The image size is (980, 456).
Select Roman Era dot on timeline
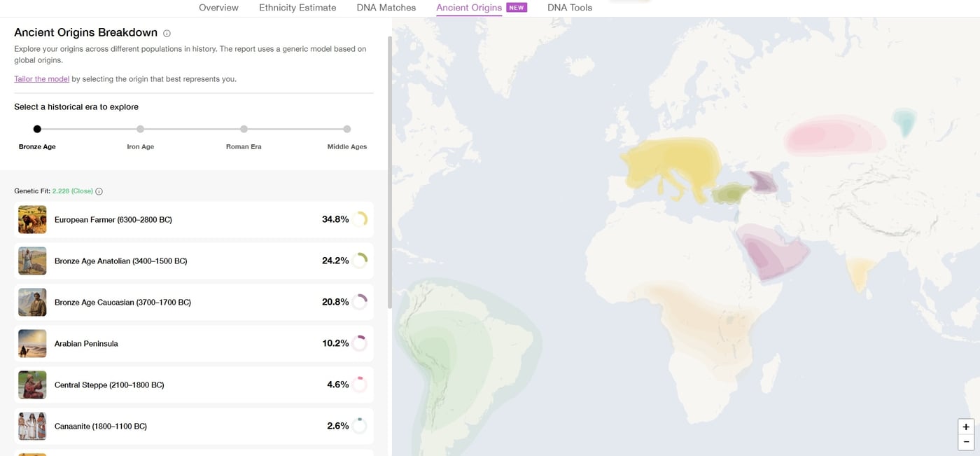point(244,129)
